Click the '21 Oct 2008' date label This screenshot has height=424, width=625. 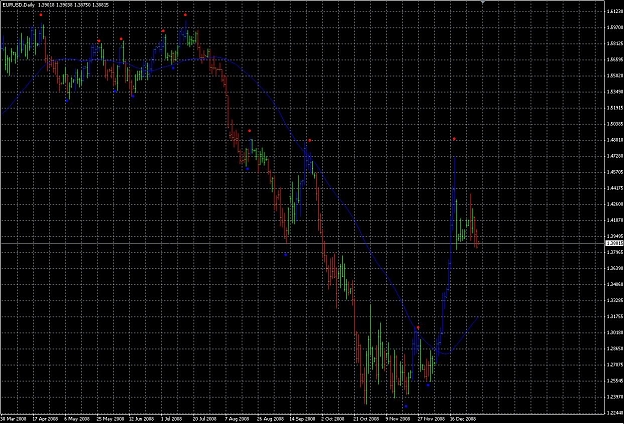coord(364,420)
